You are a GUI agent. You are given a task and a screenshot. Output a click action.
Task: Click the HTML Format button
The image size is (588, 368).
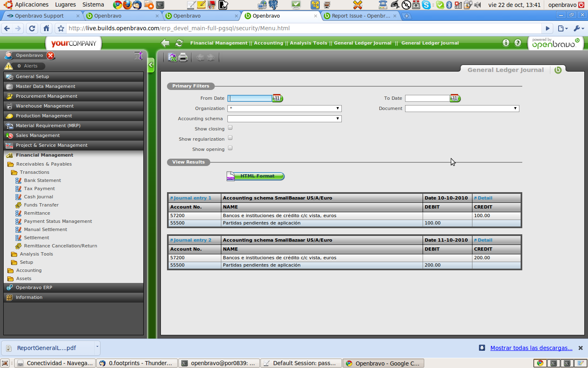click(257, 176)
